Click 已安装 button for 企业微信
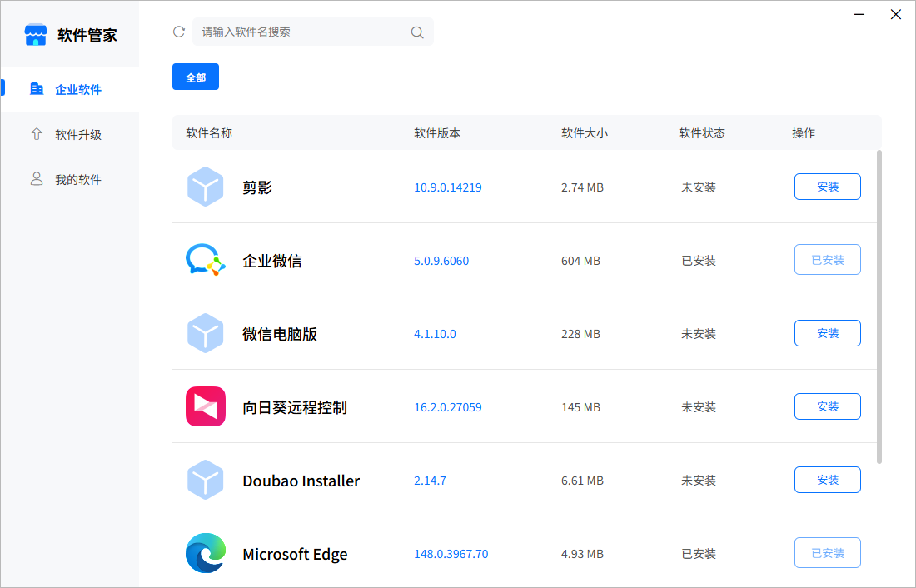This screenshot has width=916, height=588. tap(827, 260)
